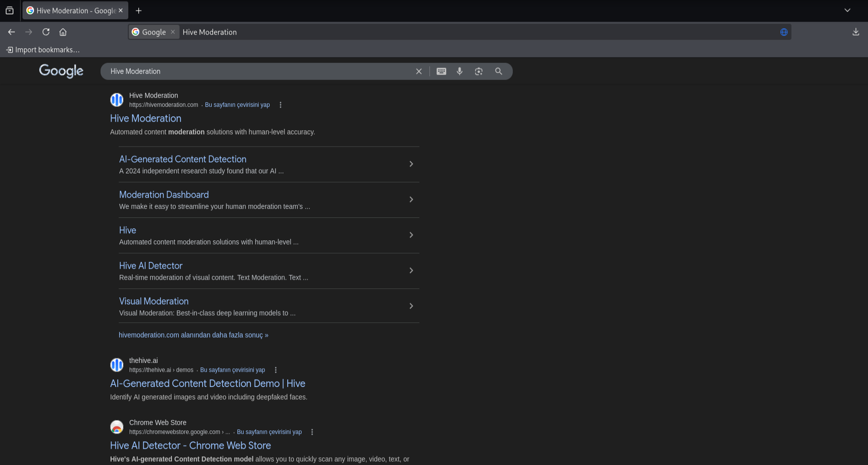Click the Import bookmarks entry
The height and width of the screenshot is (465, 868).
click(x=43, y=50)
